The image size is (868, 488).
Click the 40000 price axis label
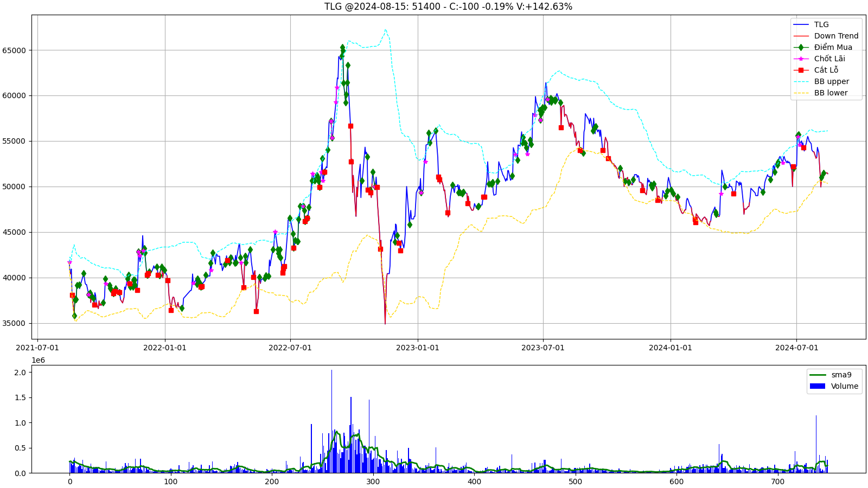pyautogui.click(x=14, y=278)
